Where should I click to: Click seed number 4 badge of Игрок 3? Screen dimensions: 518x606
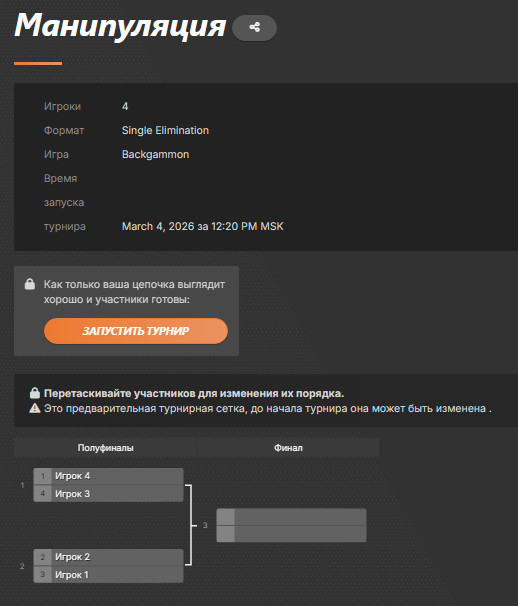pos(43,494)
